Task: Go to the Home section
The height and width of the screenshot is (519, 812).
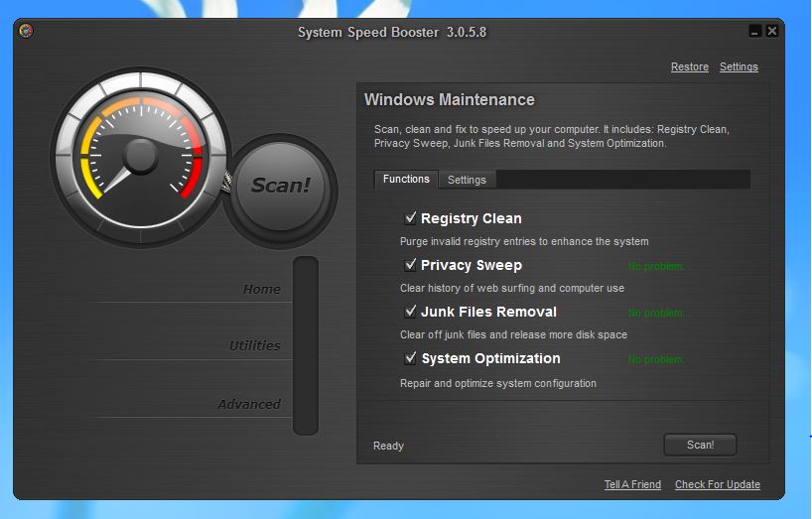Action: 261,289
